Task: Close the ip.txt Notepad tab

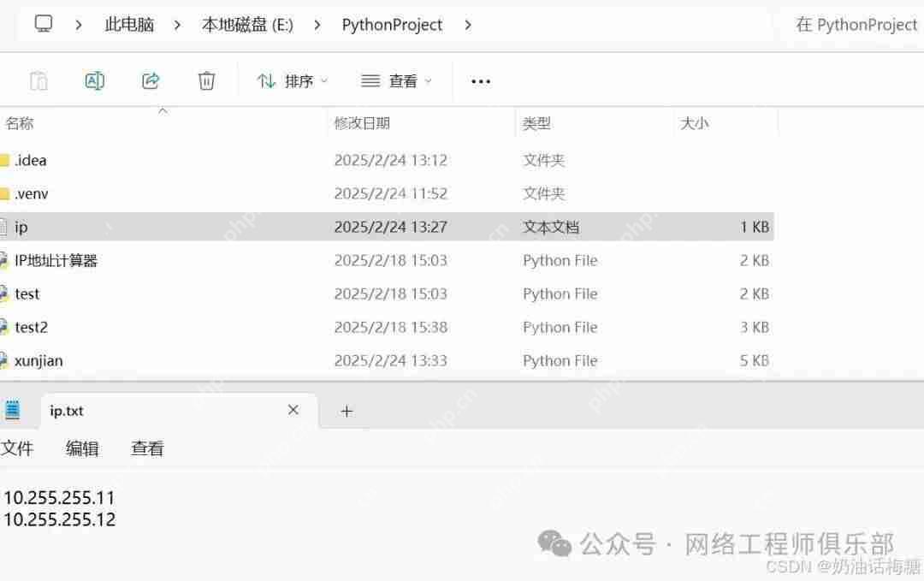Action: [293, 410]
